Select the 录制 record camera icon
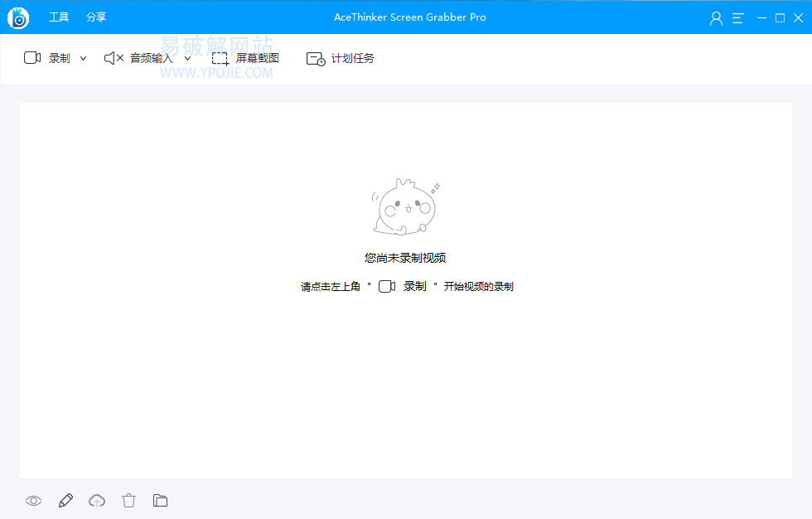Viewport: 812px width, 519px height. (x=32, y=58)
